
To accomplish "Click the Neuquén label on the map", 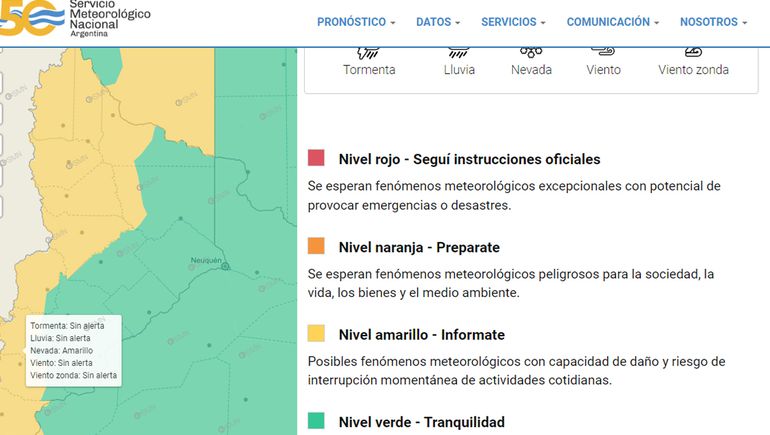I will point(206,260).
